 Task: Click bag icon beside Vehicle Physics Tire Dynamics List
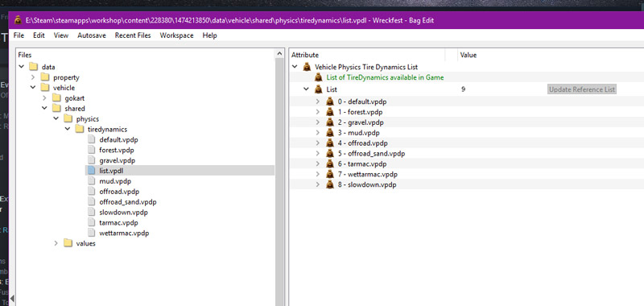coord(307,67)
